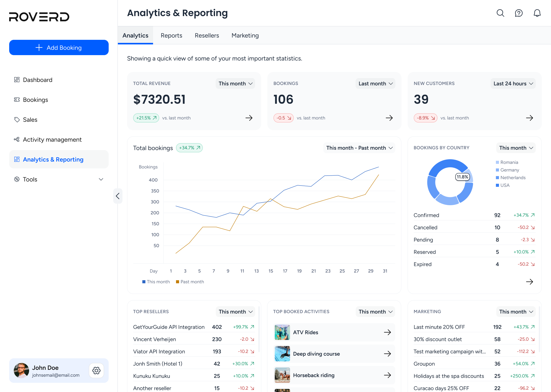Open Bookings by Country details arrow

coord(529,282)
